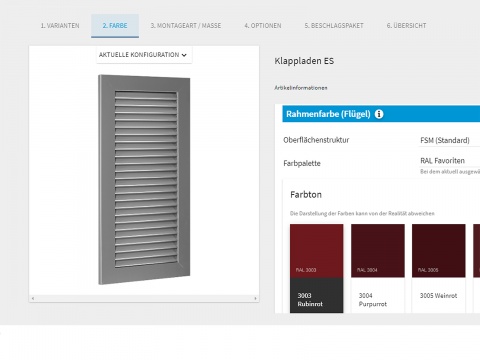Choose the RAL 3005 Weinrot color swatch
Image resolution: width=480 pixels, height=360 pixels.
439,268
